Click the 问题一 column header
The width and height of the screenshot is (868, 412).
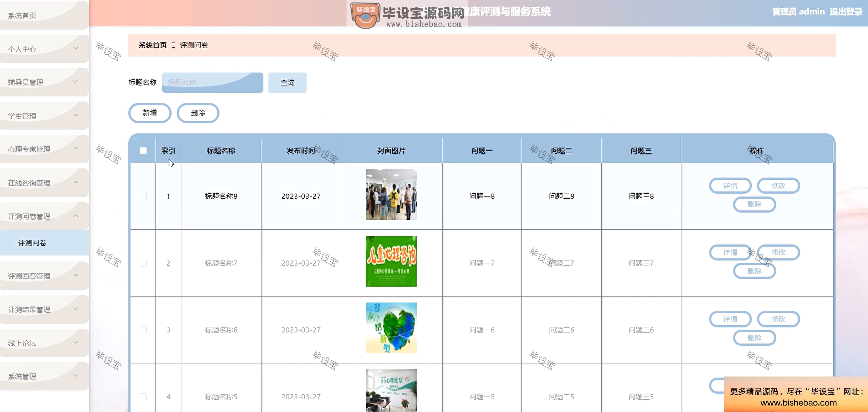[x=482, y=151]
